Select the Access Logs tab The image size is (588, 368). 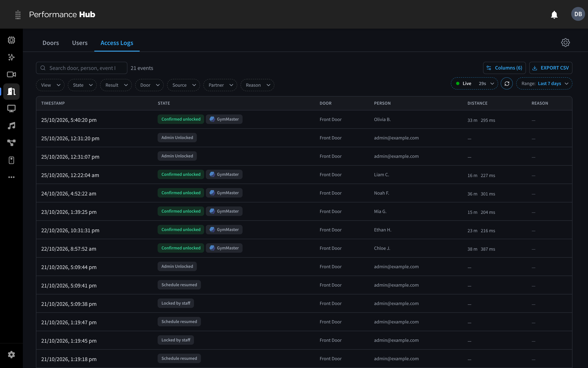coord(117,43)
